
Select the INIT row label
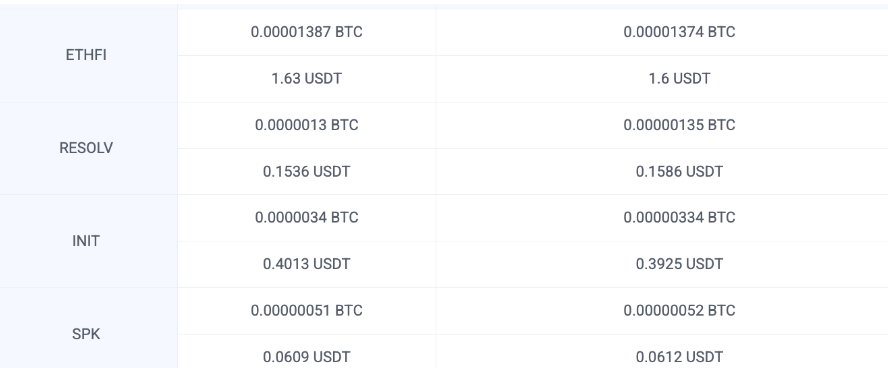click(x=86, y=241)
